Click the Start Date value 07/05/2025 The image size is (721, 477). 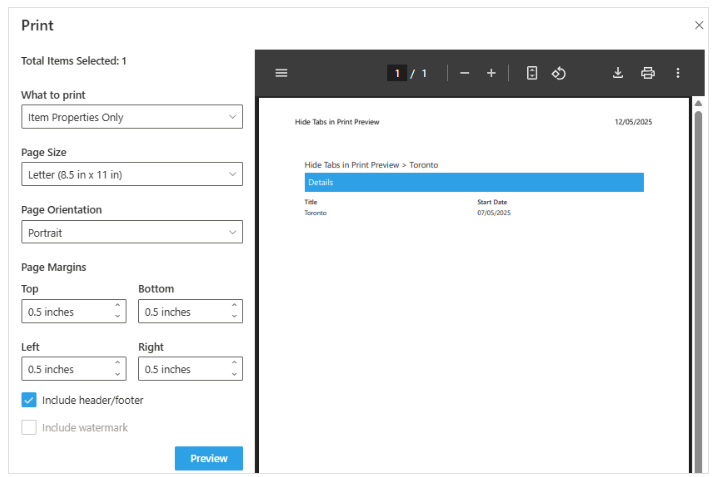coord(494,213)
